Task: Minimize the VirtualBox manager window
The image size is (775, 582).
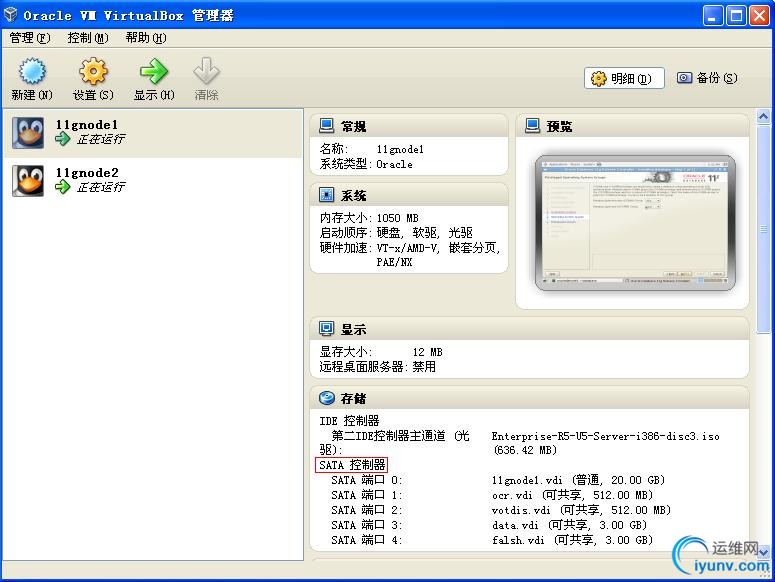Action: pyautogui.click(x=713, y=16)
